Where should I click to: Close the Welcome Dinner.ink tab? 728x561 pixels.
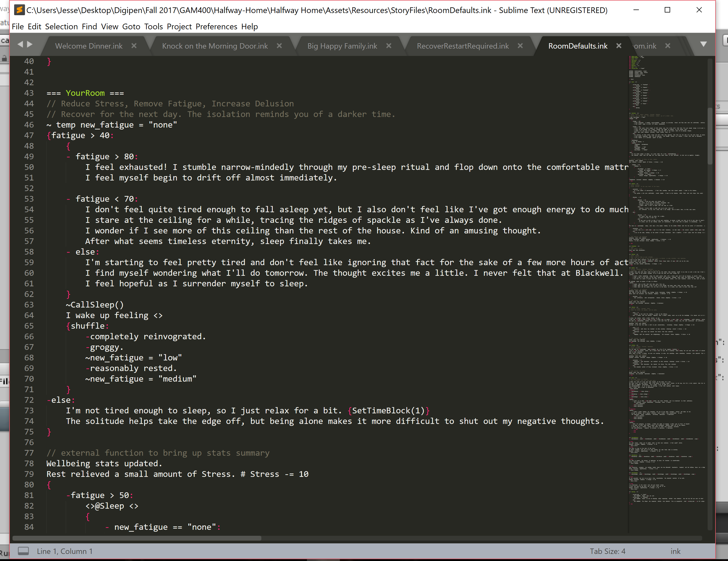134,46
